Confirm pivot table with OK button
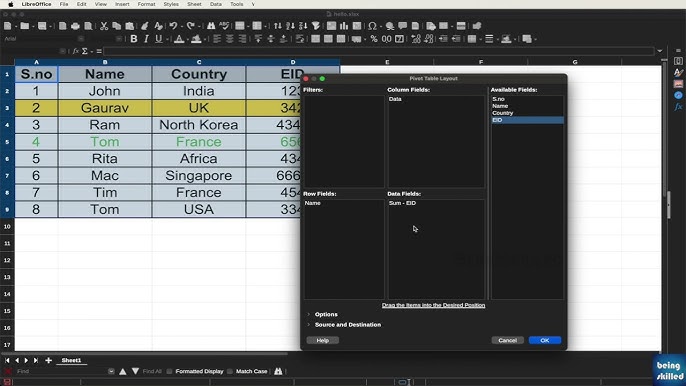Viewport: 686px width, 386px height. (x=545, y=340)
